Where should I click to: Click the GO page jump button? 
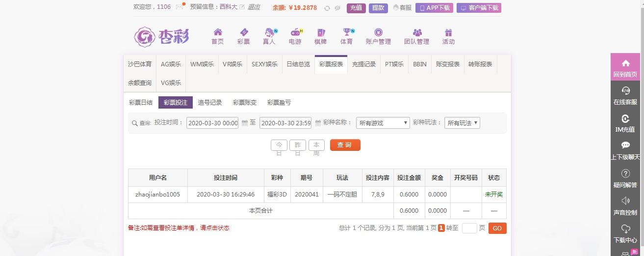497,228
